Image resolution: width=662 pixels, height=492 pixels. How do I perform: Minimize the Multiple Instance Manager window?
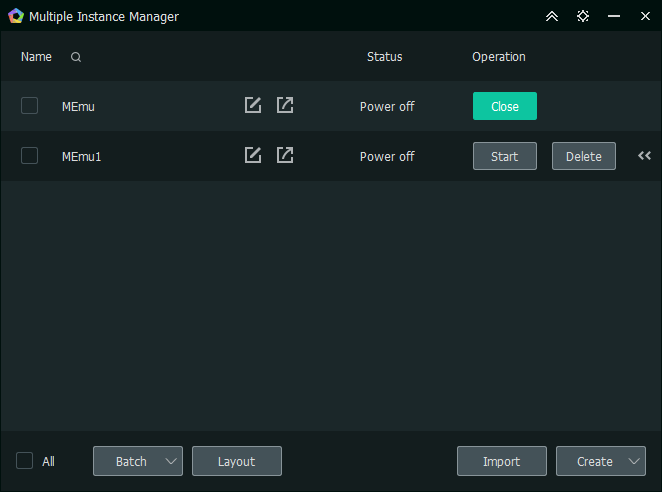click(x=614, y=16)
